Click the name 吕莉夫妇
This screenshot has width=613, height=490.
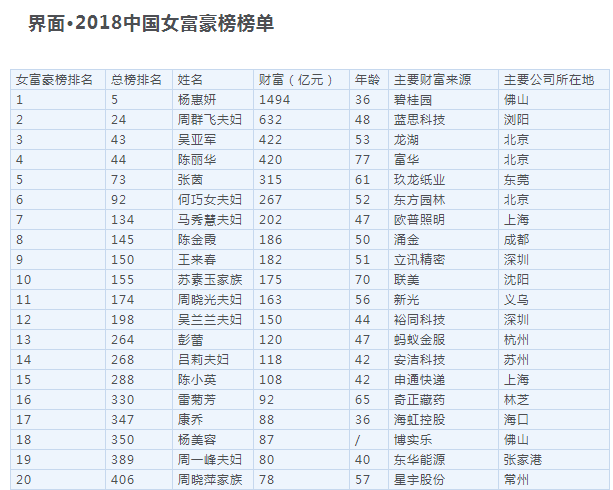[203, 359]
